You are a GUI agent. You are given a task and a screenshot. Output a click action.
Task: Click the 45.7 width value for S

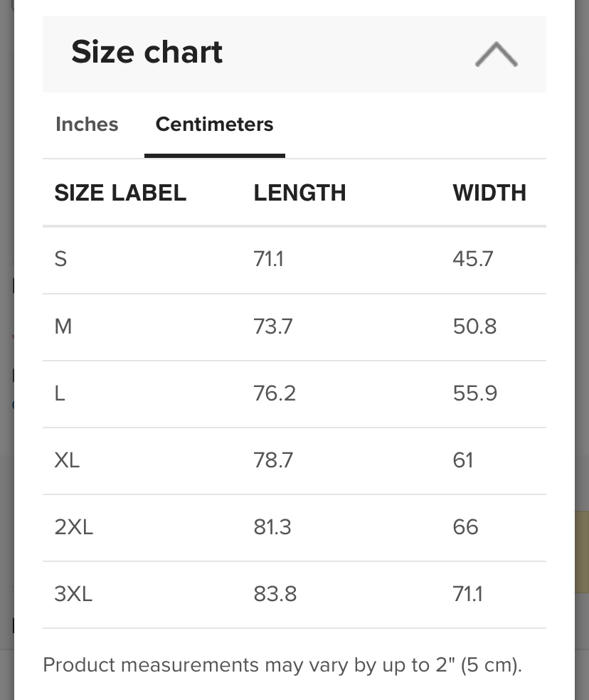coord(472,259)
